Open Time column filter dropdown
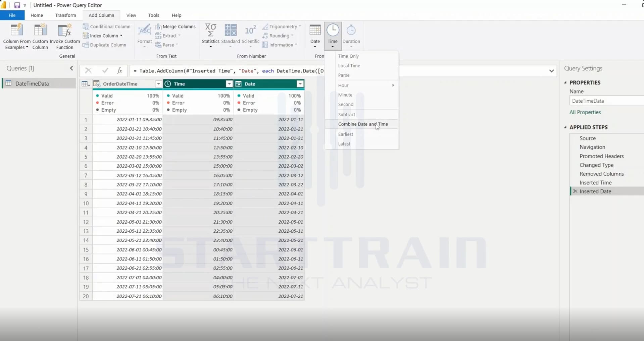This screenshot has width=644, height=341. (229, 84)
